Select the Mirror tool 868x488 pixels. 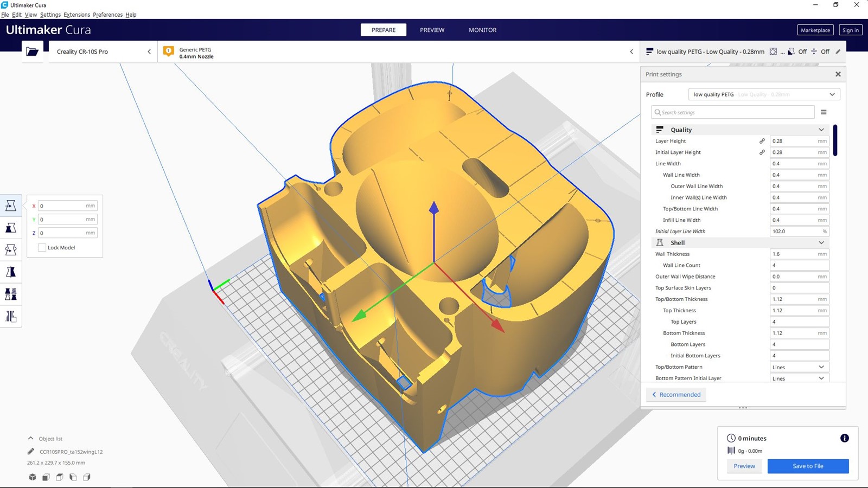click(x=11, y=272)
